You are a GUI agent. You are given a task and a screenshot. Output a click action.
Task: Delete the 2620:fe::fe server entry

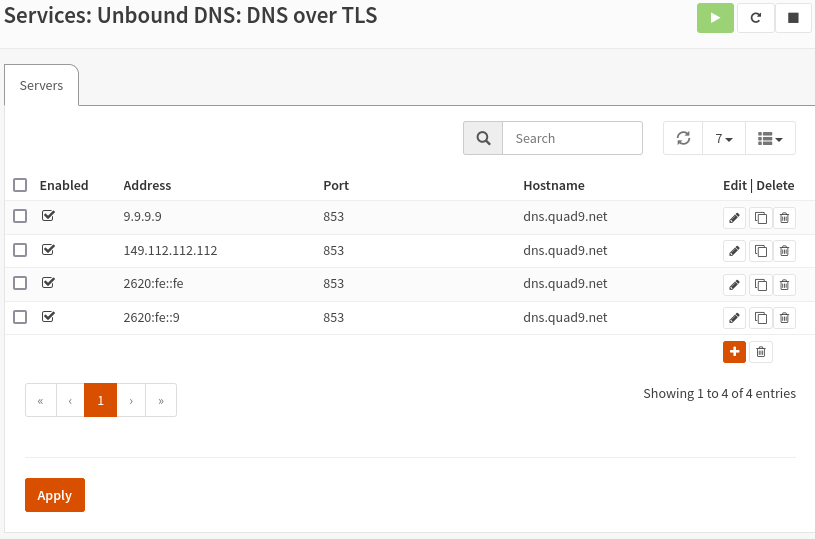[785, 285]
